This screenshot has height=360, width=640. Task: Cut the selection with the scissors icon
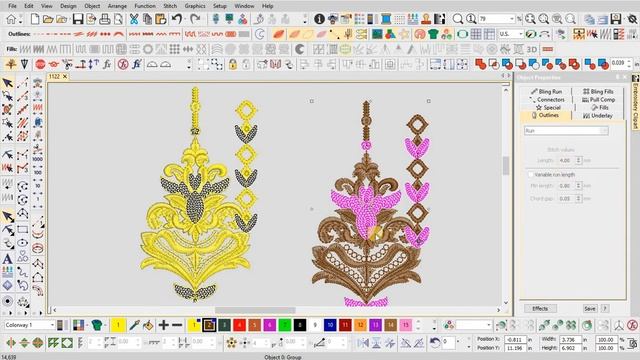tap(134, 19)
